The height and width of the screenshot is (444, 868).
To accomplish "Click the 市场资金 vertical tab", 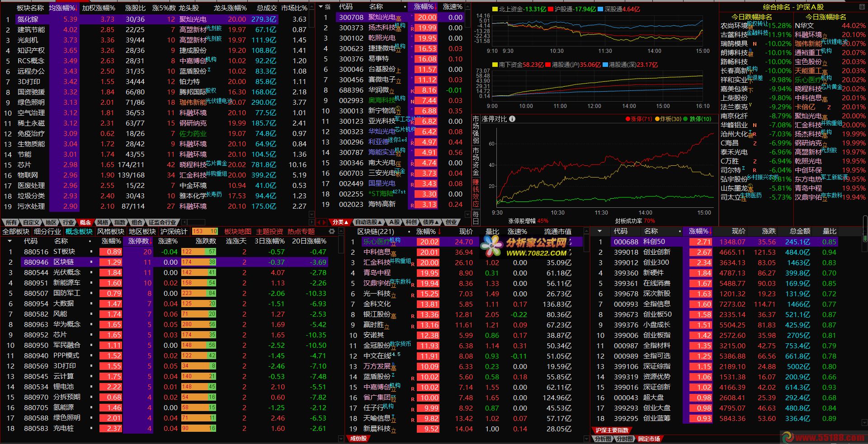I will [x=476, y=161].
